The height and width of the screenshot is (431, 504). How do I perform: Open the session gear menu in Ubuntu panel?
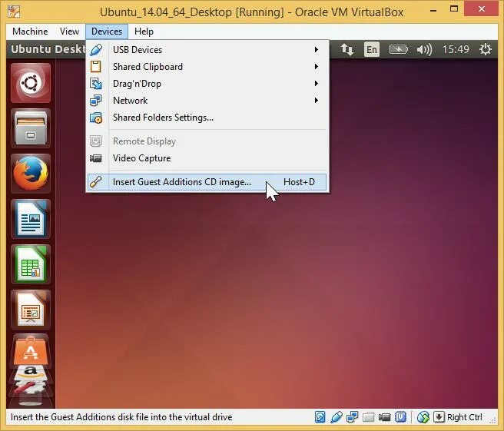pyautogui.click(x=486, y=49)
